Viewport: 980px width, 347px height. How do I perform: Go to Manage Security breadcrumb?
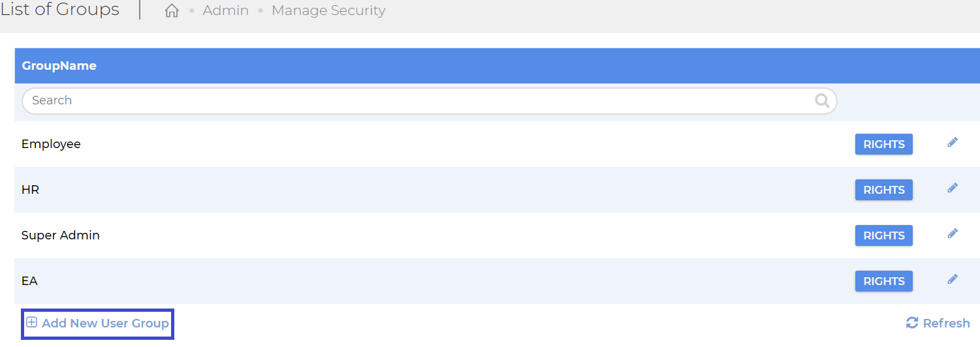click(328, 11)
